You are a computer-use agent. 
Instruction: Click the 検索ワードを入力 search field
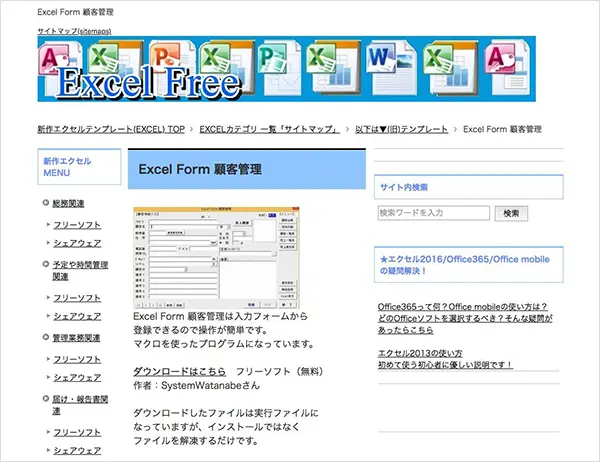tap(433, 213)
